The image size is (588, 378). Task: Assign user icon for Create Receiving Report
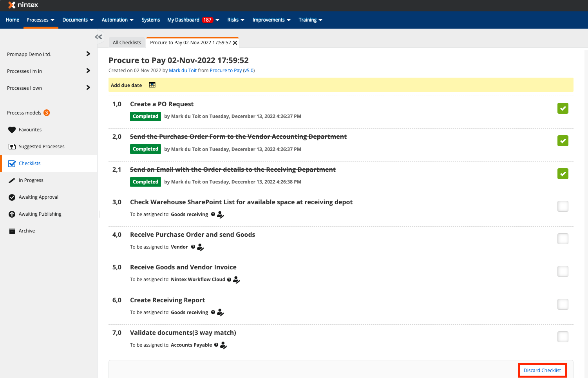pyautogui.click(x=221, y=313)
